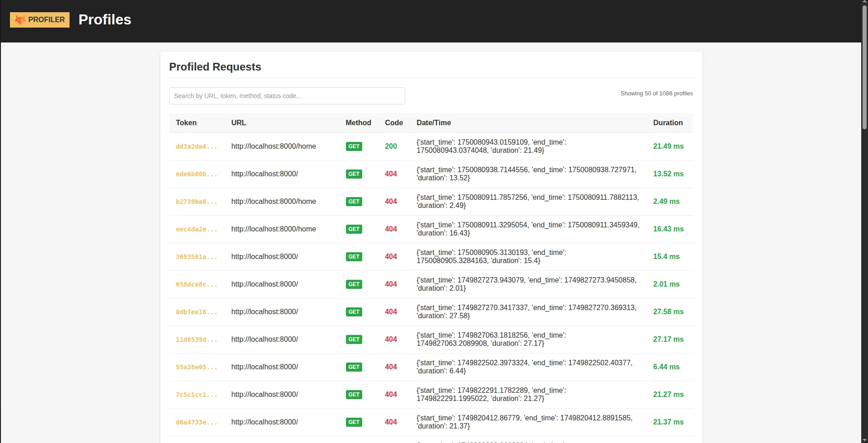Click the Profiles page title
The height and width of the screenshot is (443, 868).
point(105,19)
